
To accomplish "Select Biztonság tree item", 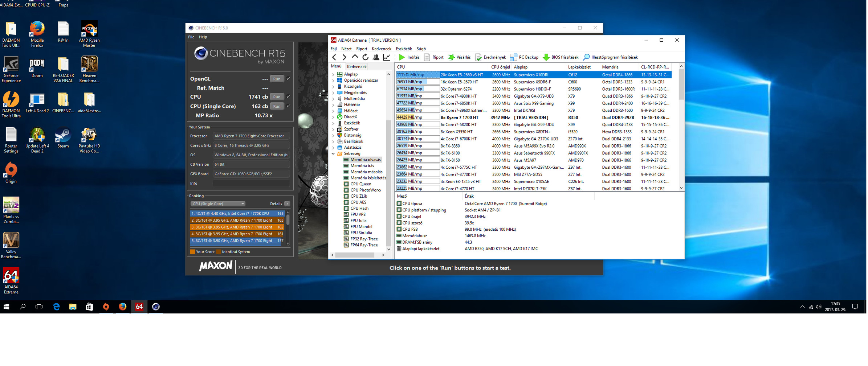I will 353,135.
